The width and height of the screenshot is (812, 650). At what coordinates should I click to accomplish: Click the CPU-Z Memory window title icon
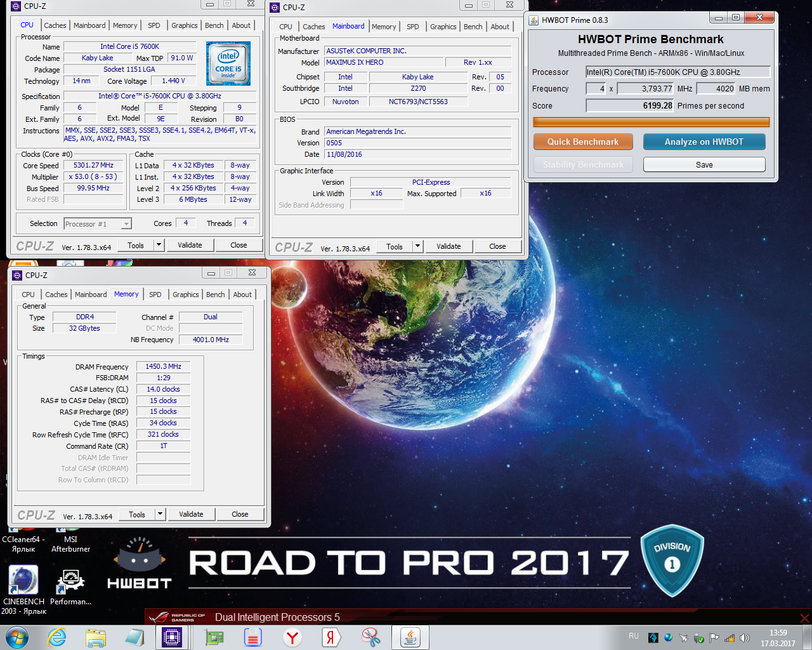click(17, 275)
